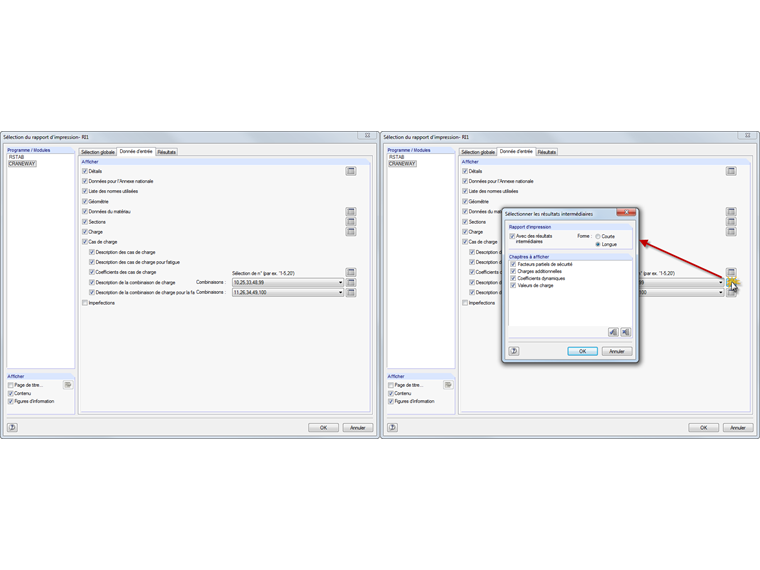Click OK button in right window
Viewport: 760px width, 570px height.
tap(703, 428)
